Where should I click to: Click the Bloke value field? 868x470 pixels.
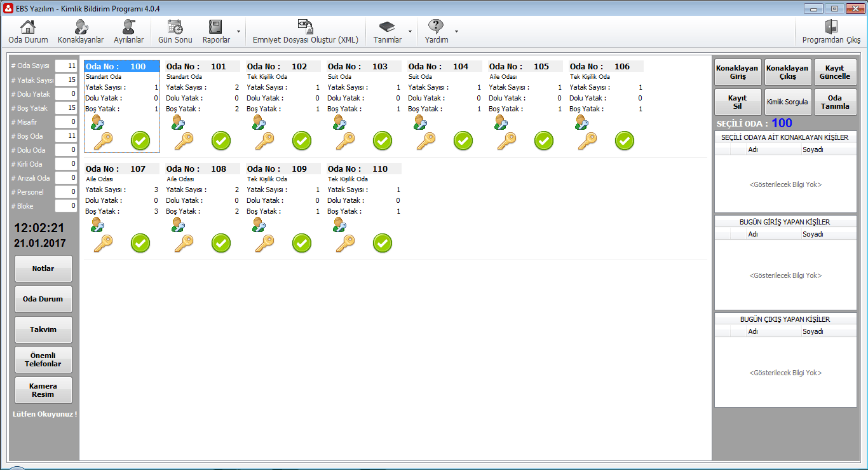[66, 205]
